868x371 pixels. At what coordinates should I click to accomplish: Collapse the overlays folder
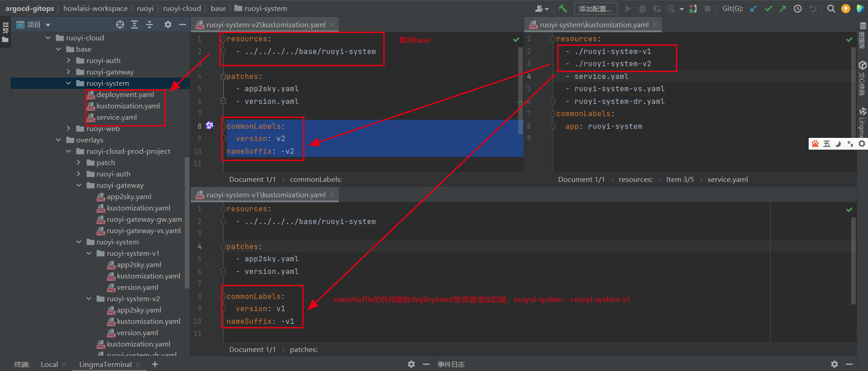(x=58, y=140)
